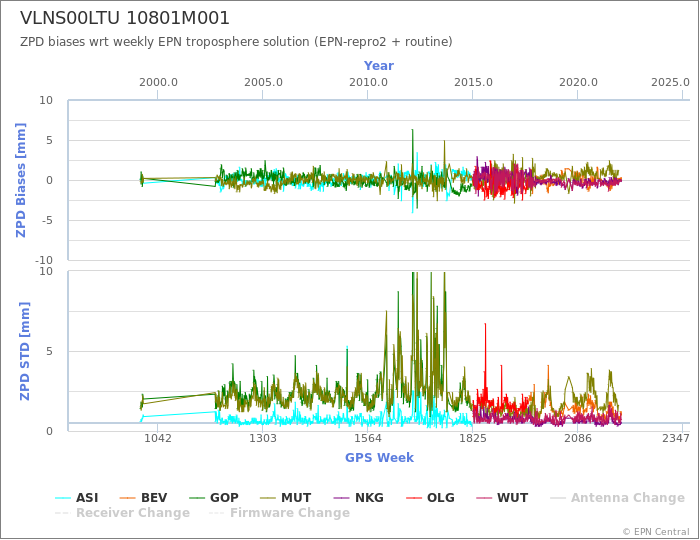This screenshot has width=700, height=540.
Task: Enable the Antenna Change legend entry
Action: click(x=617, y=498)
